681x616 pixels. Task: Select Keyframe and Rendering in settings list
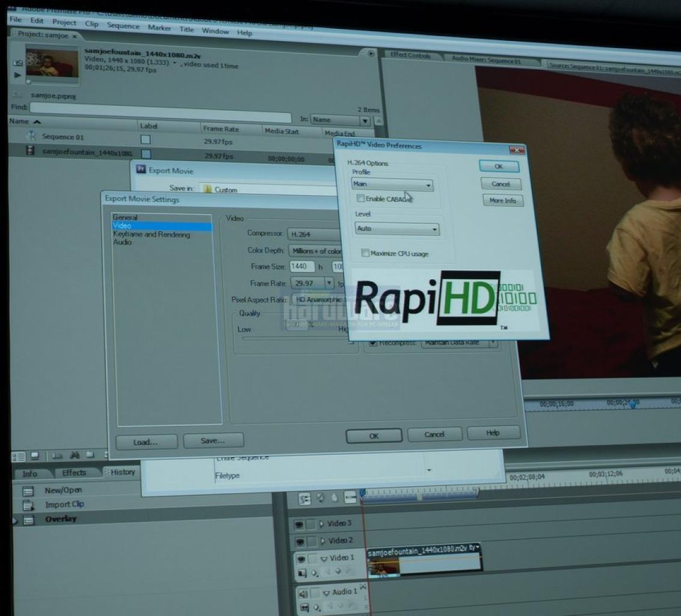(151, 234)
